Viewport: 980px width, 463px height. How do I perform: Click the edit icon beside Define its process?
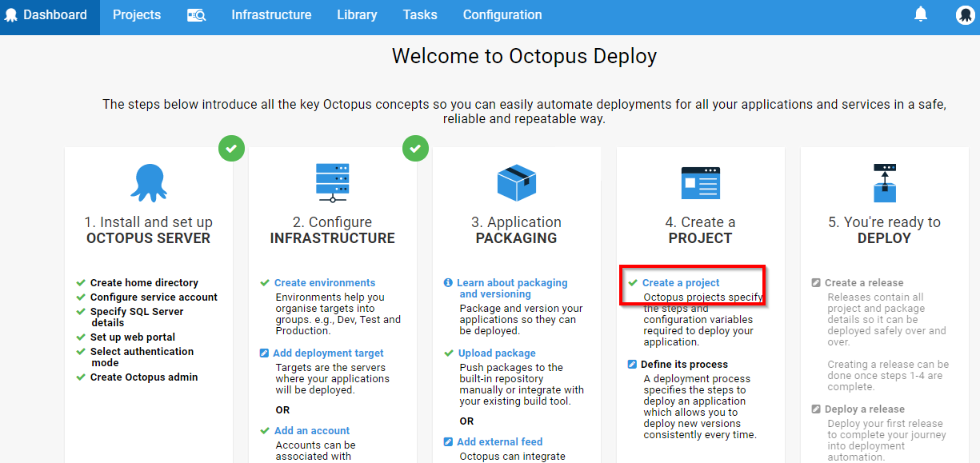(x=633, y=365)
